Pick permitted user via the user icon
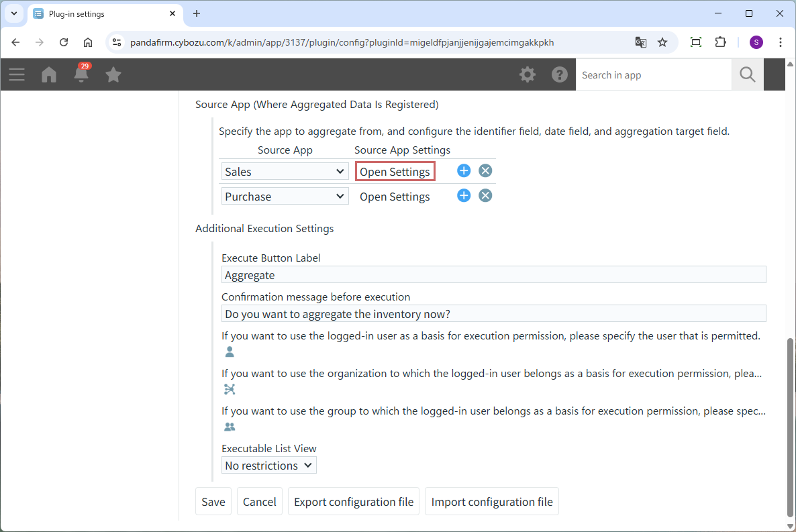Screen dimensions: 796x532 [230, 352]
